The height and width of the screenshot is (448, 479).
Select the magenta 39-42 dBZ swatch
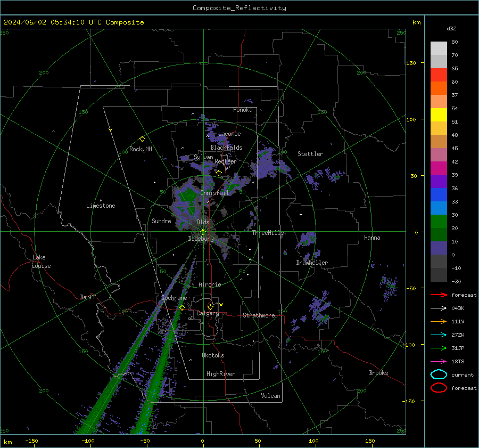[x=439, y=168]
